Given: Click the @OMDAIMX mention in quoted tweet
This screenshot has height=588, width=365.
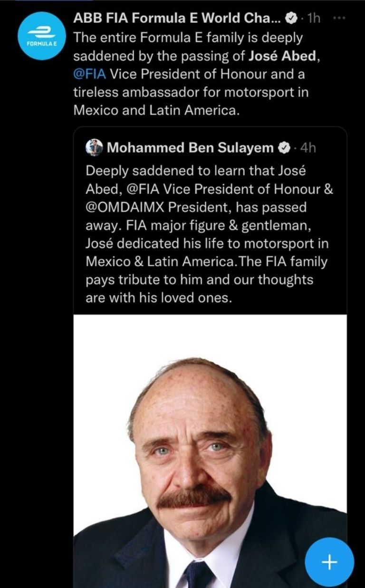Looking at the screenshot, I should 125,208.
